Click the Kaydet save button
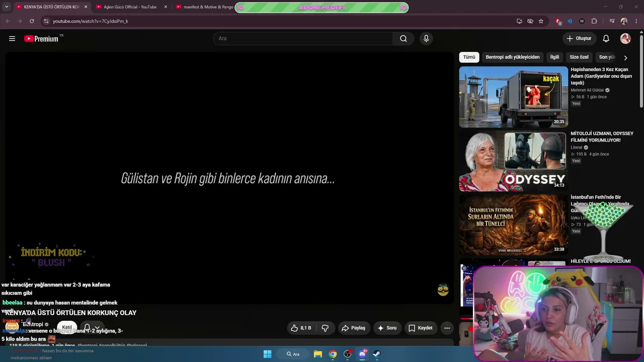 click(421, 328)
